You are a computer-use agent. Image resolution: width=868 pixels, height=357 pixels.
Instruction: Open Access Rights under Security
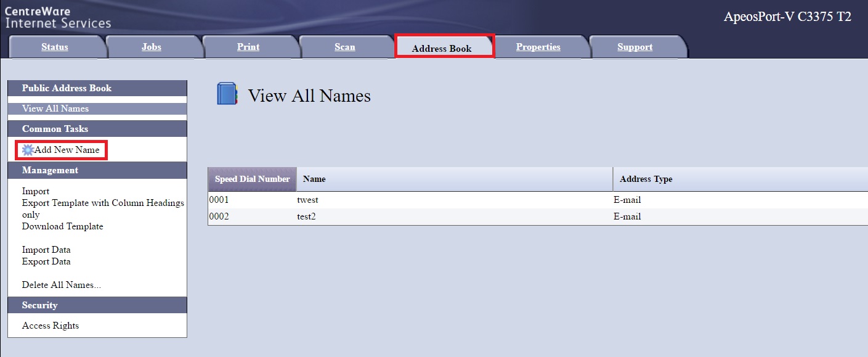click(51, 326)
